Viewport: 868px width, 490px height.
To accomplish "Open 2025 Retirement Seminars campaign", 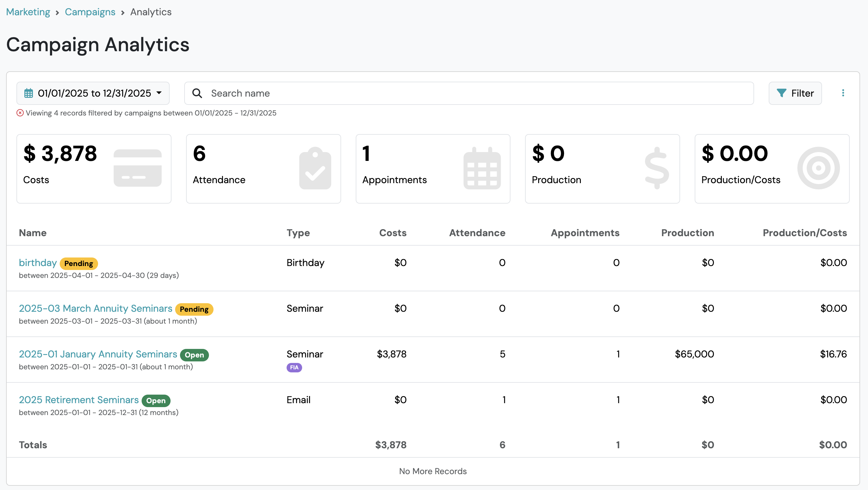I will [79, 399].
